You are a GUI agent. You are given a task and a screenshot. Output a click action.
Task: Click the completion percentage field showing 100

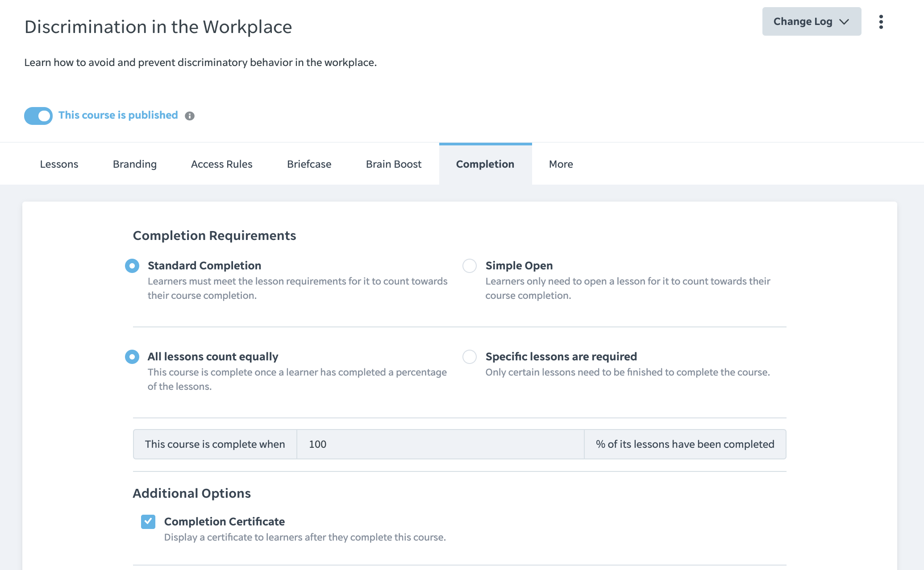click(440, 444)
